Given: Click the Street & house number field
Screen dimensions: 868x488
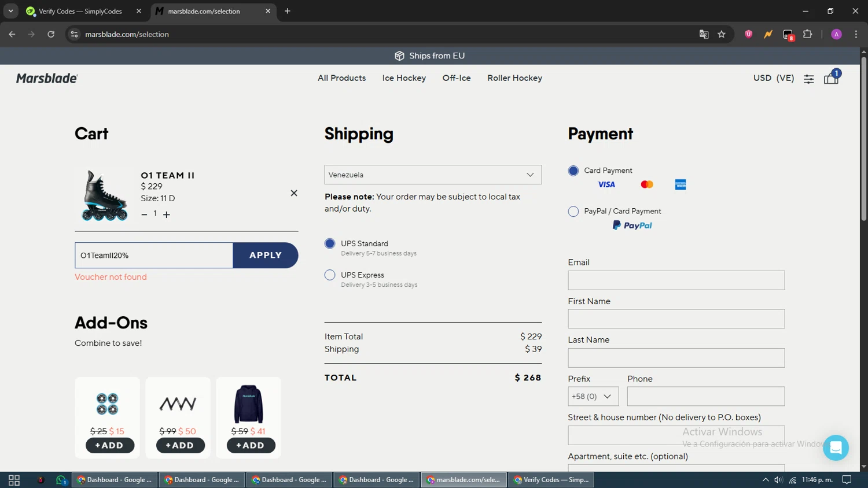Looking at the screenshot, I should coord(676,435).
